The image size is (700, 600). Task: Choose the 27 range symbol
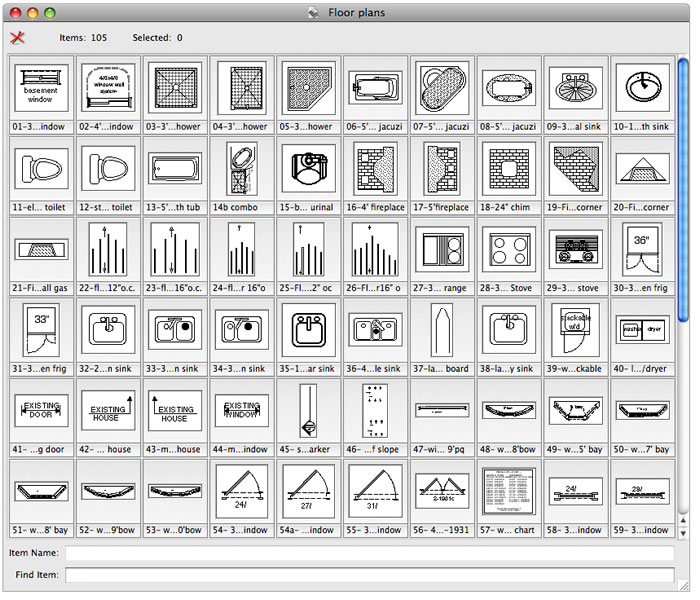tap(443, 252)
